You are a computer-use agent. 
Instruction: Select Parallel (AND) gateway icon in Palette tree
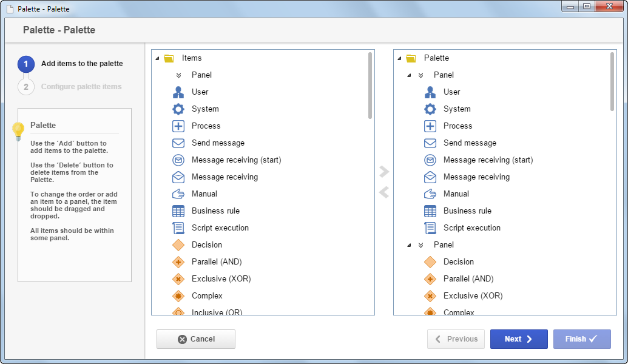[x=430, y=278]
